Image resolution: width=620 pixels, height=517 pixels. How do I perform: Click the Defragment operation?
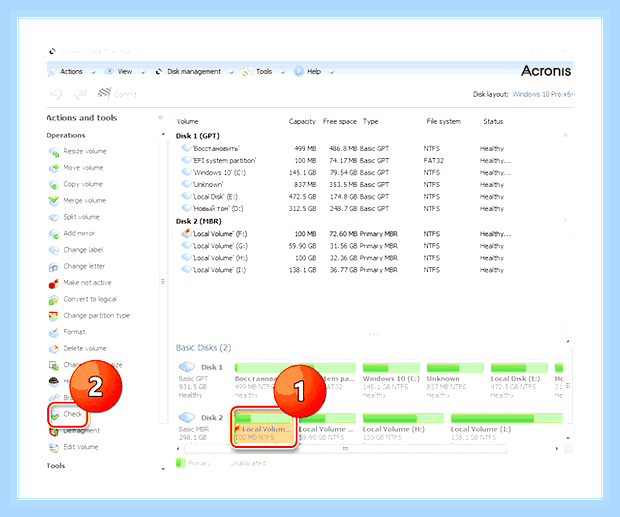[81, 430]
